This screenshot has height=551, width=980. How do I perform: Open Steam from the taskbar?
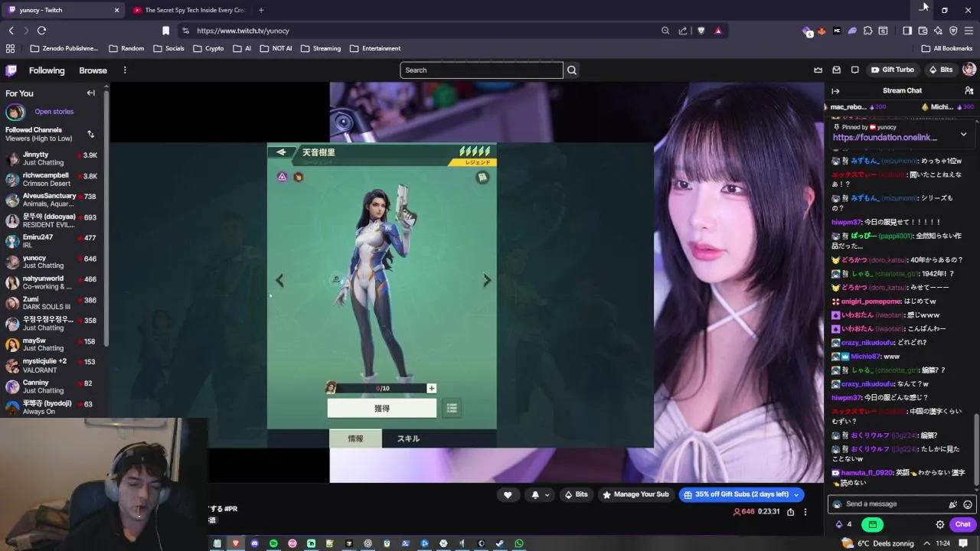tap(500, 543)
